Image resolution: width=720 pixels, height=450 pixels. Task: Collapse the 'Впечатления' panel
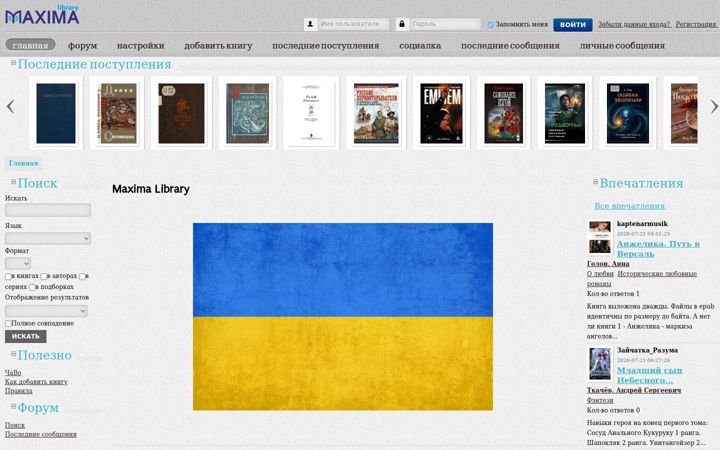(596, 181)
